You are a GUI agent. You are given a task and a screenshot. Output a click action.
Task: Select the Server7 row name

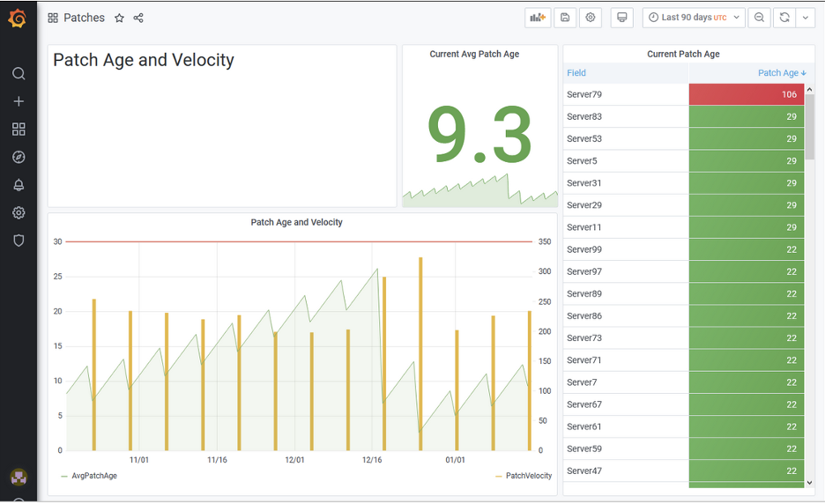pos(582,382)
